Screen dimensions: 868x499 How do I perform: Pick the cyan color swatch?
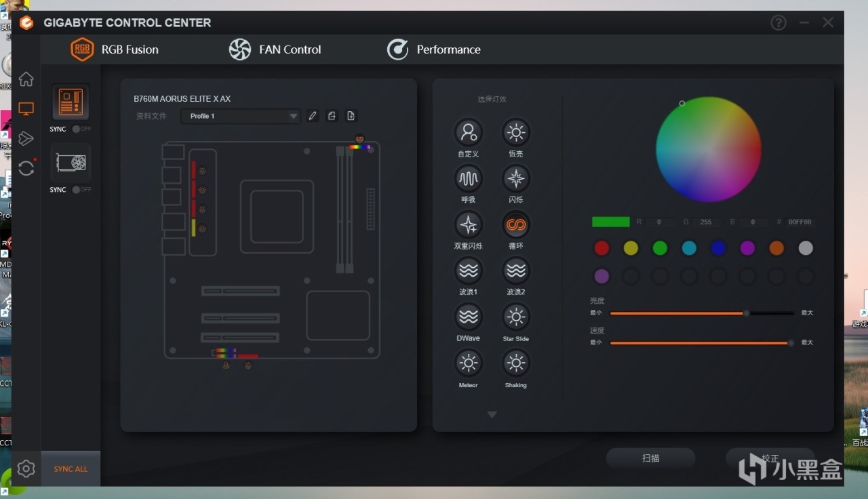pos(689,248)
